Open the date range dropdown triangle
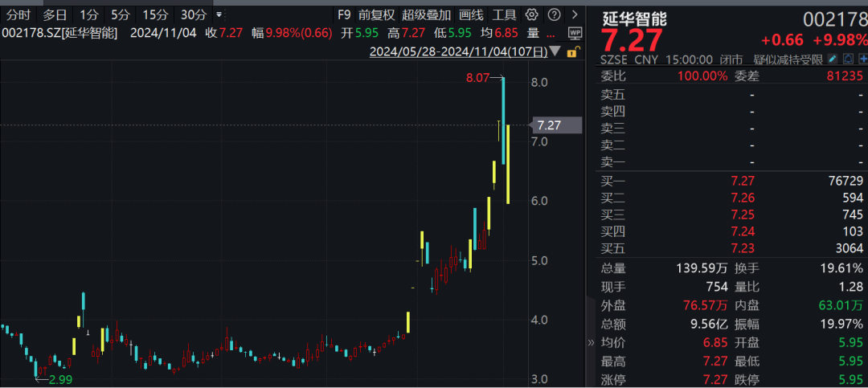868x388 pixels. tap(556, 52)
